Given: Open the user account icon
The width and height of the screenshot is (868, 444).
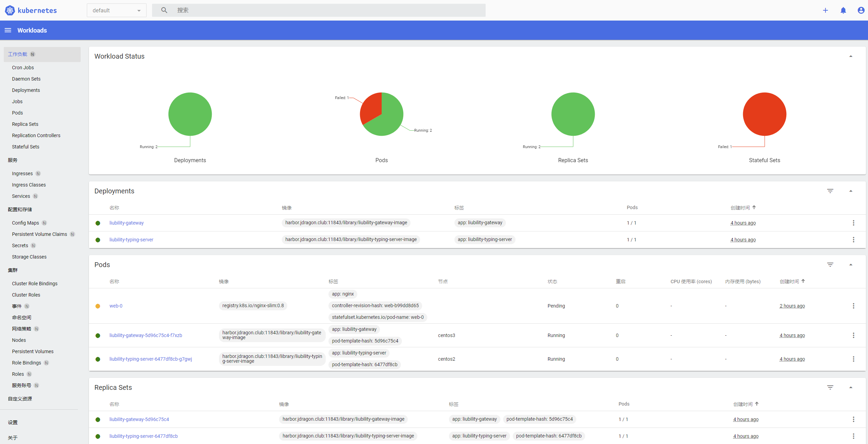Looking at the screenshot, I should click(861, 10).
